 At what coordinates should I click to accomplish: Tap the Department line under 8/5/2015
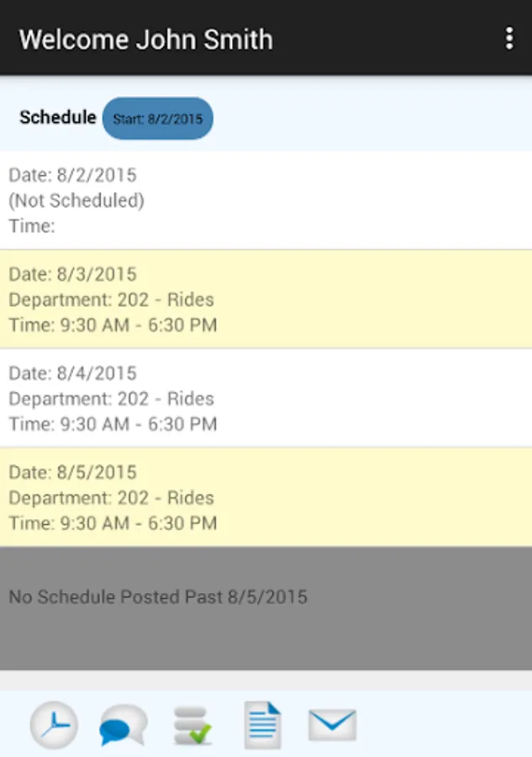(111, 498)
